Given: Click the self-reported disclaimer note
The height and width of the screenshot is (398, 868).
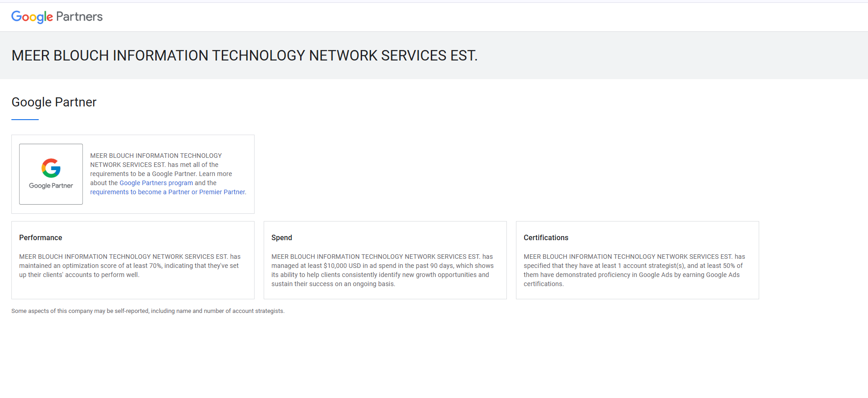Looking at the screenshot, I should click(148, 311).
